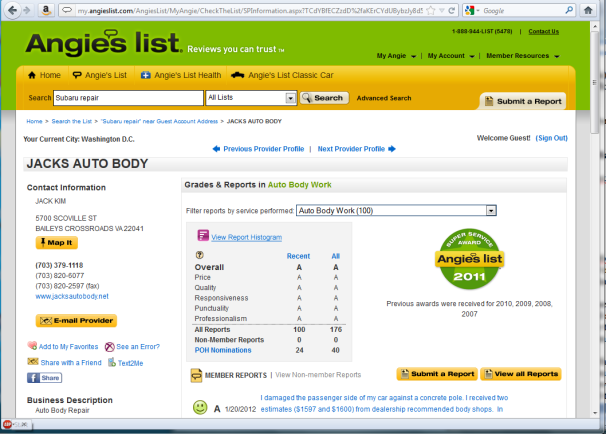The width and height of the screenshot is (606, 434).
Task: Reload the page with the refresh icon
Action: 451,11
